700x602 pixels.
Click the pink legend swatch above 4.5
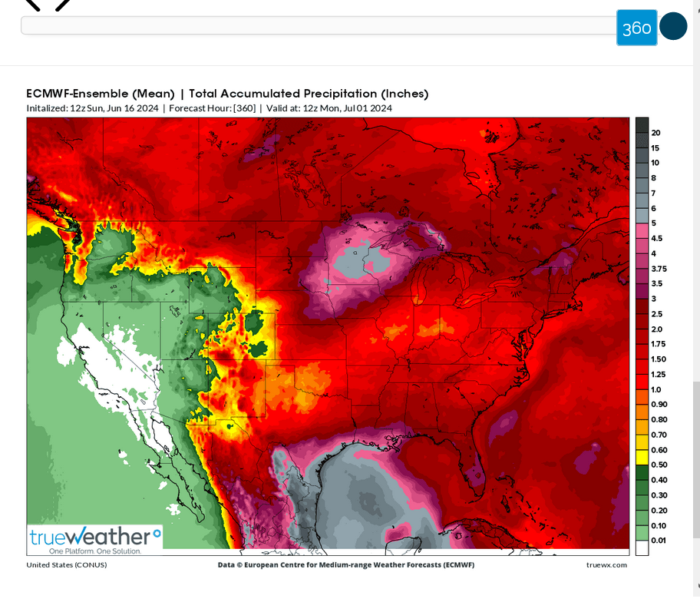(x=642, y=231)
